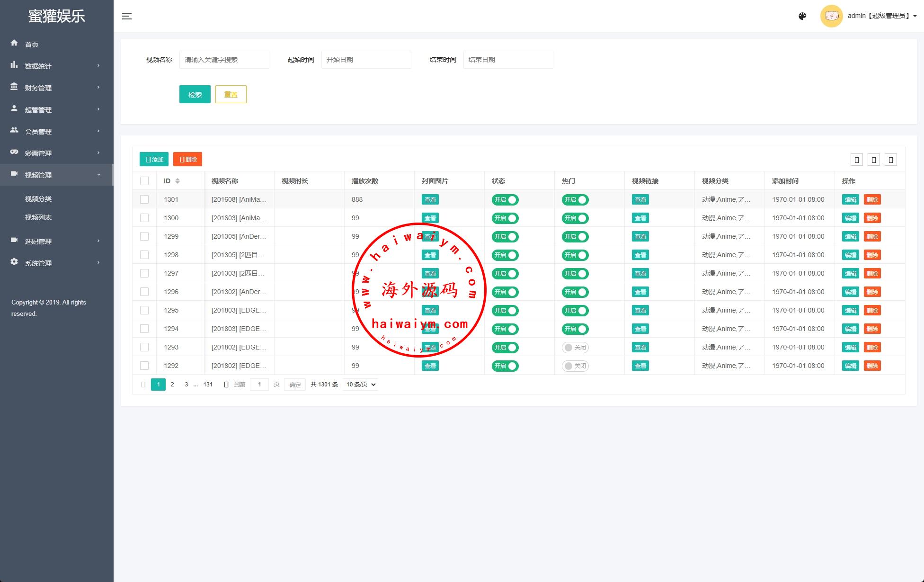This screenshot has height=582, width=924.
Task: Click the 财务管理 bank icon
Action: (14, 87)
